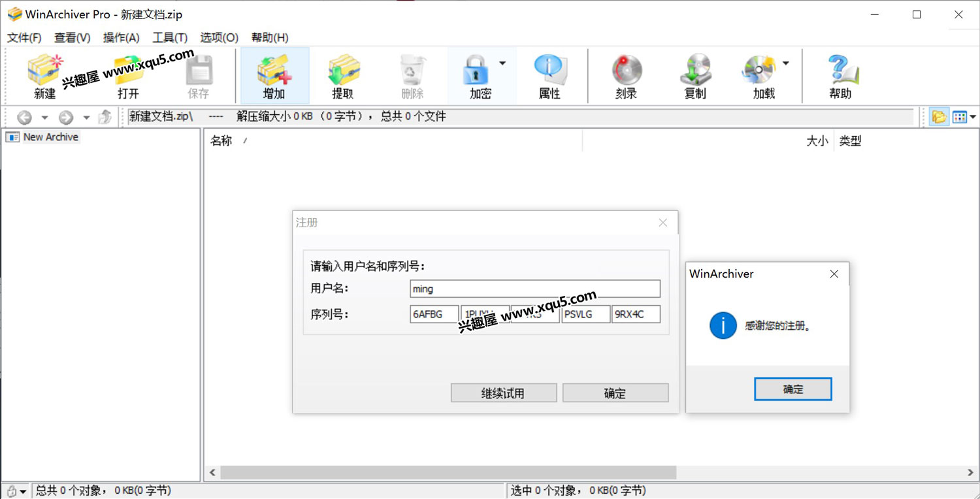
Task: Expand the Encrypt dropdown arrow
Action: [x=502, y=63]
